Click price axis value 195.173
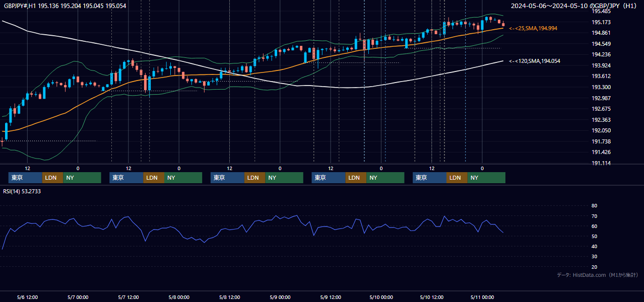 click(x=601, y=22)
